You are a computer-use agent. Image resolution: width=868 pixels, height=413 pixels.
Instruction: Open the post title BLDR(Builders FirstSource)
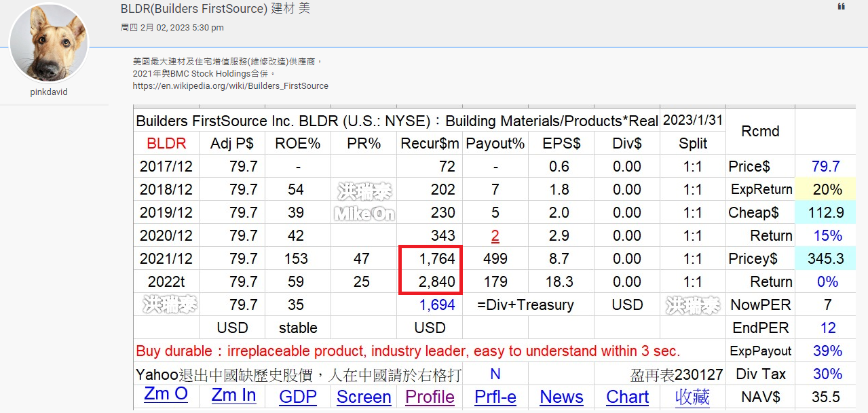tap(215, 9)
